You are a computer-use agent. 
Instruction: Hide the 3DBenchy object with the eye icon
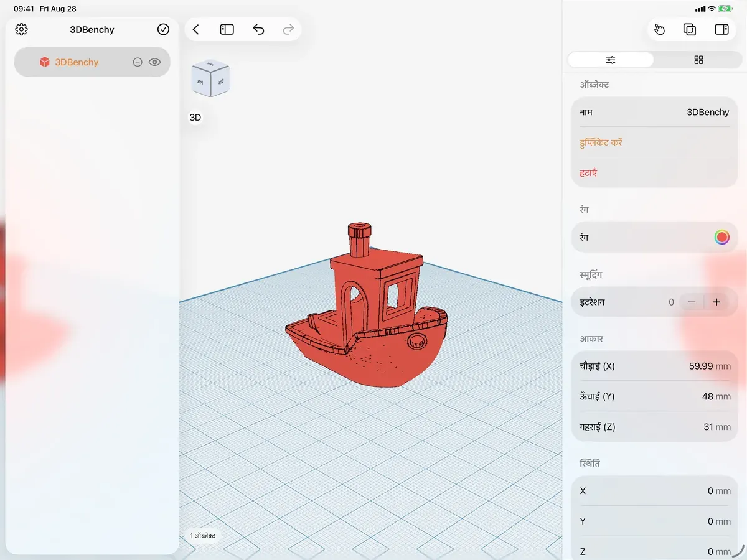tap(154, 62)
